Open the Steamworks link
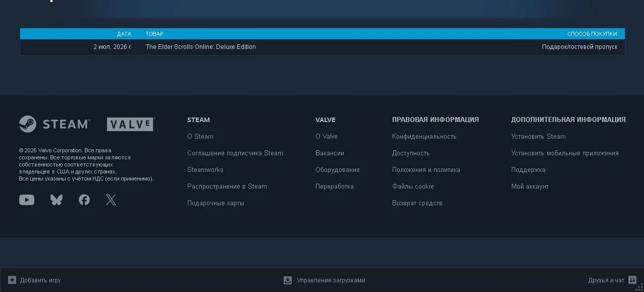Screen dimensions: 644x292 click(205, 169)
